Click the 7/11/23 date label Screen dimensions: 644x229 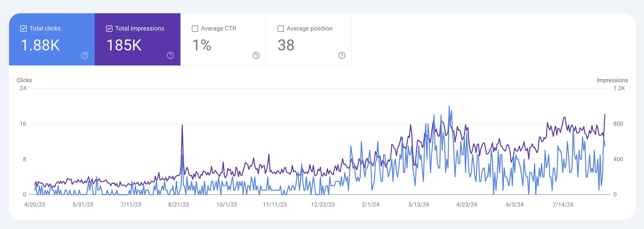pyautogui.click(x=131, y=205)
